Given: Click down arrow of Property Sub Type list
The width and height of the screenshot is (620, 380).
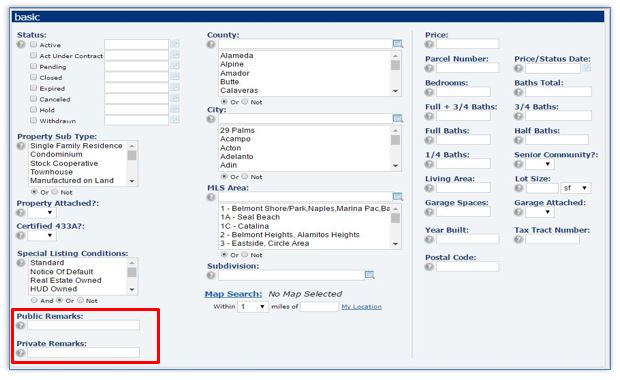Looking at the screenshot, I should [x=132, y=181].
